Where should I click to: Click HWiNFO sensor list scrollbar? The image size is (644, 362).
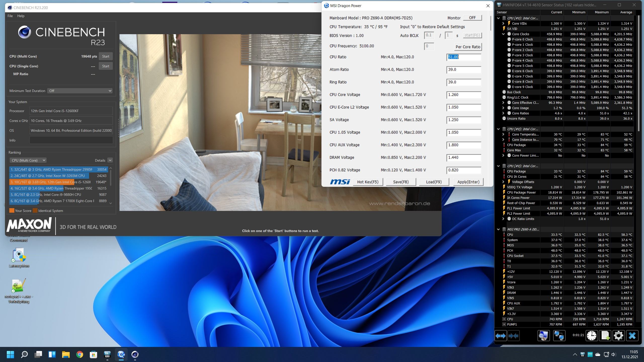638,73
